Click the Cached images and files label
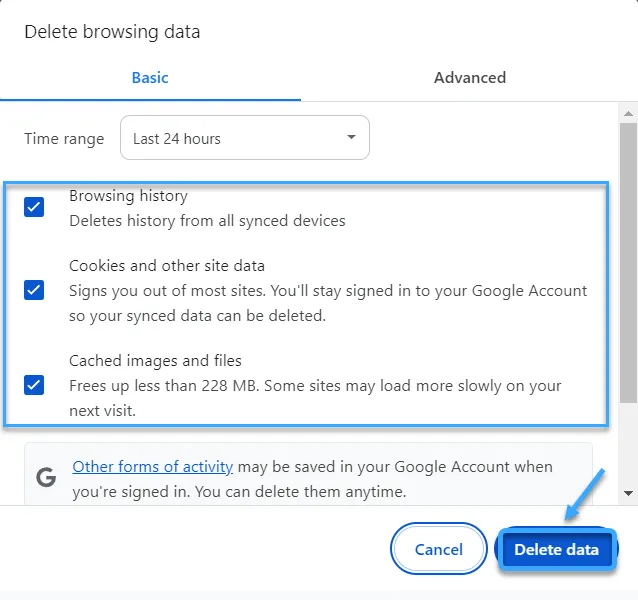Viewport: 638px width, 600px height. 155,361
